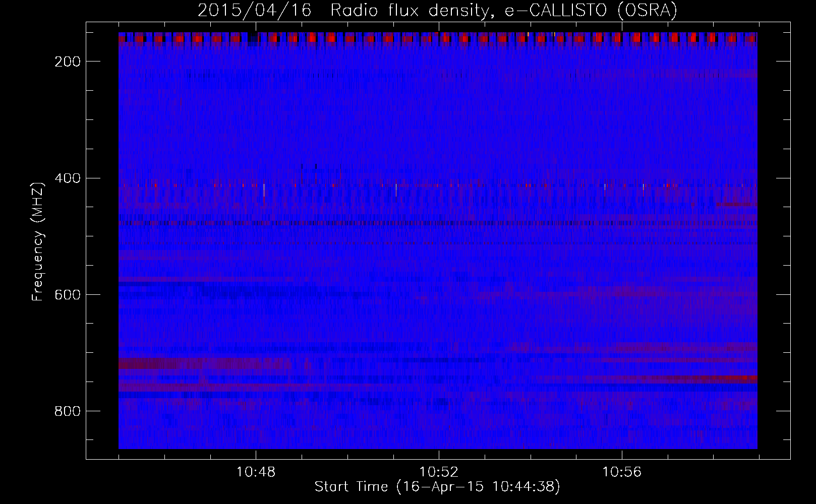The image size is (816, 504).
Task: Click the '10:52' time tick label
Action: 439,472
